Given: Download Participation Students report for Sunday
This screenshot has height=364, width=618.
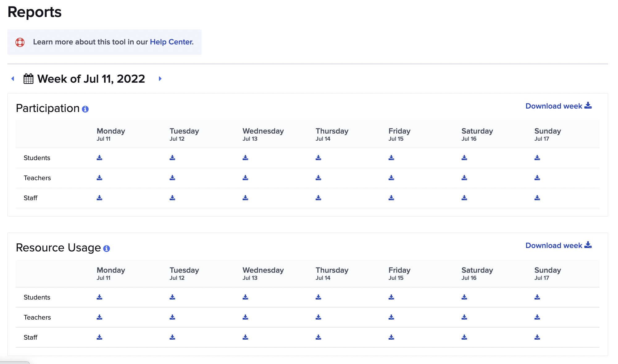Looking at the screenshot, I should [537, 158].
